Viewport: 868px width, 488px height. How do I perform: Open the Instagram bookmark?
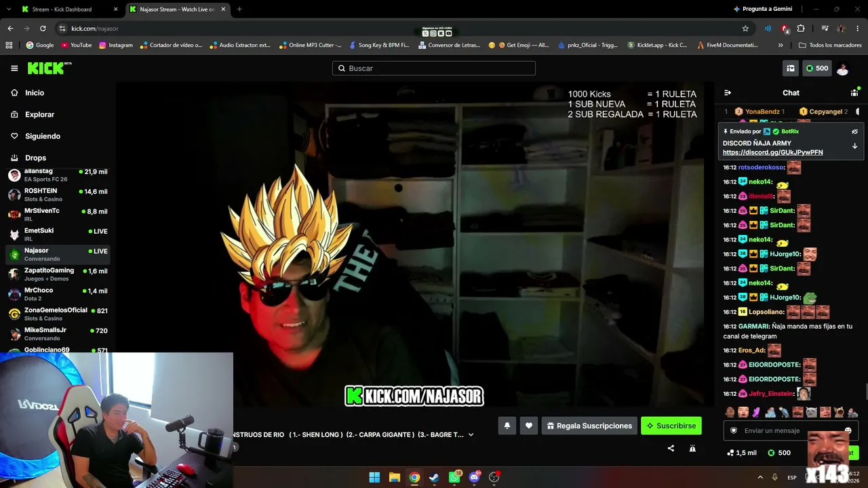(115, 45)
